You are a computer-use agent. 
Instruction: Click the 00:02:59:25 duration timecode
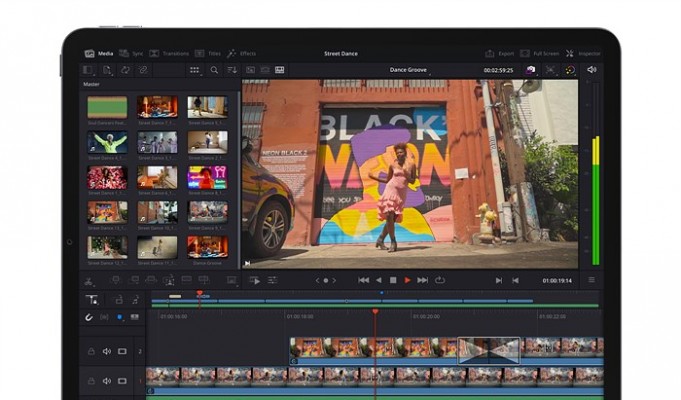tap(498, 70)
